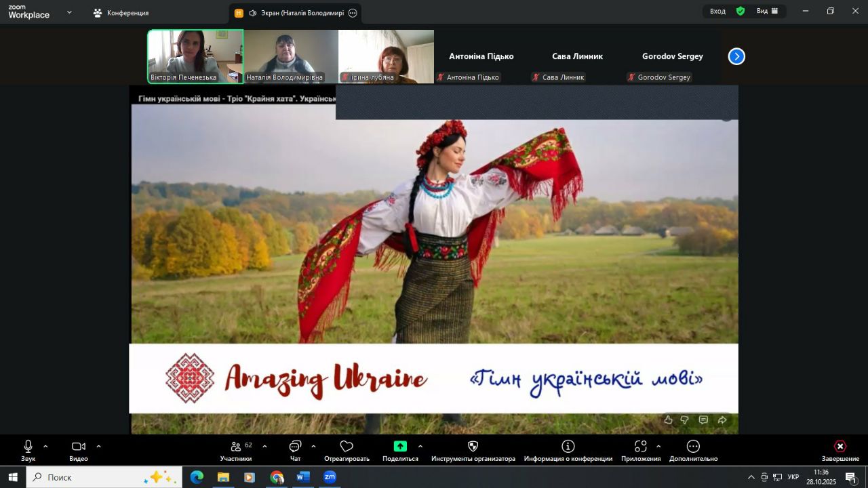868x488 pixels.
Task: Expand video options arrow next to Видео
Action: [98, 447]
